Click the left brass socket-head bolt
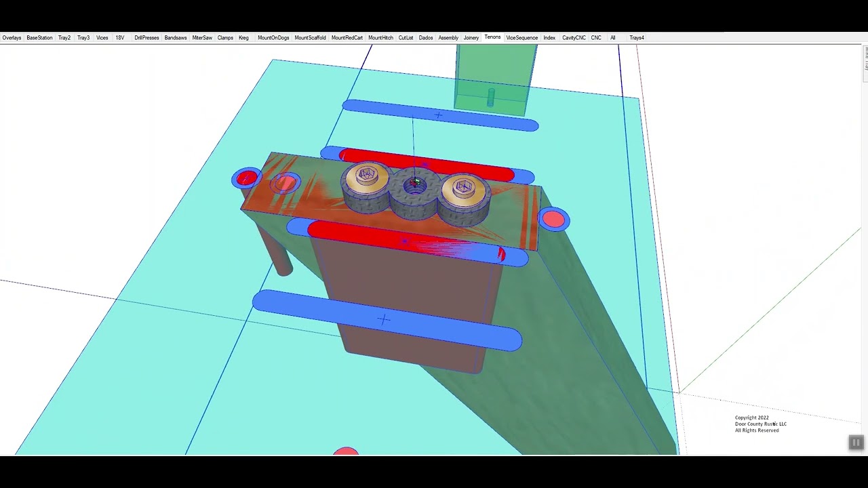Screen dimensions: 868x488 (367, 176)
